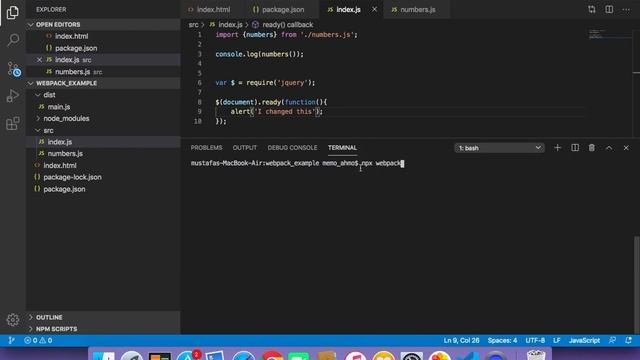Open the Manage gear menu
640x360 pixels.
[x=13, y=319]
